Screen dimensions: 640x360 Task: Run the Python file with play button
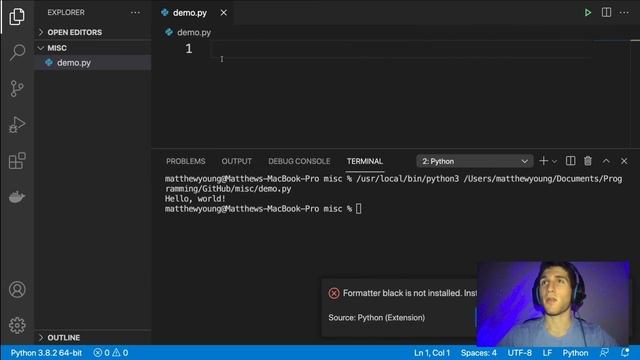pos(588,13)
